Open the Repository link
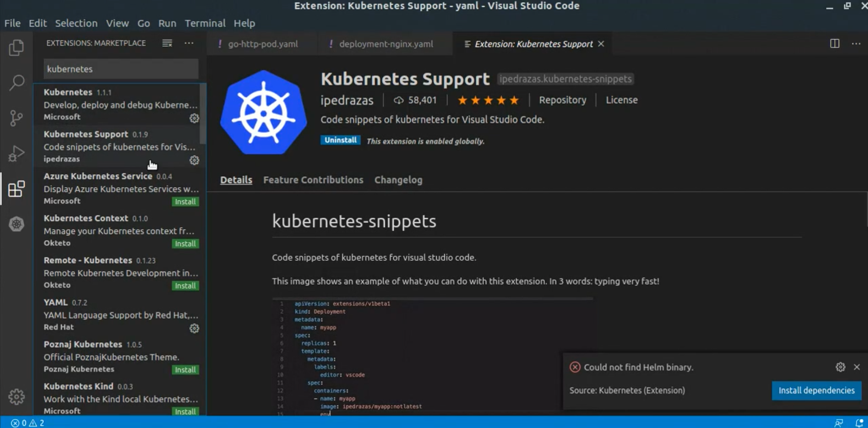This screenshot has width=868, height=428. coord(563,100)
